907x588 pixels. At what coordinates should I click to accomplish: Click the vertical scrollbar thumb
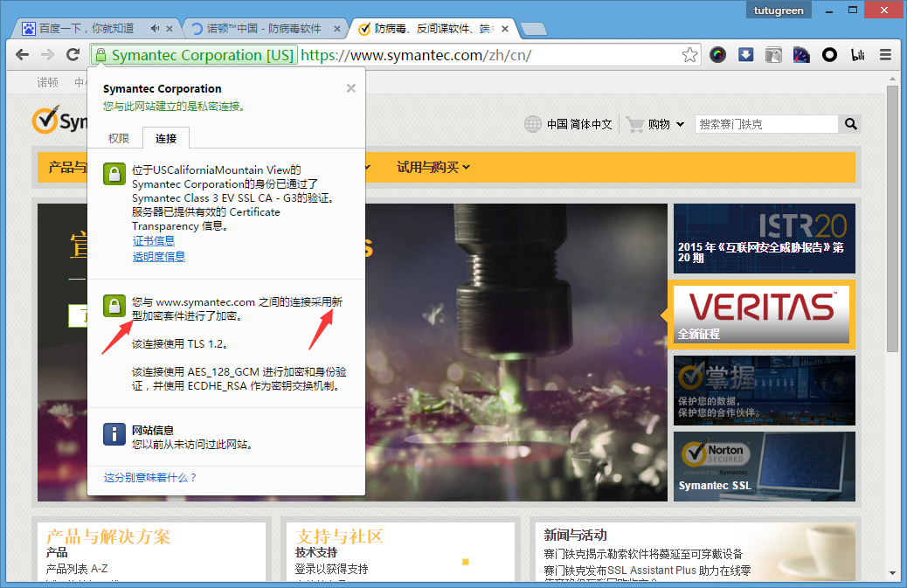[892, 218]
